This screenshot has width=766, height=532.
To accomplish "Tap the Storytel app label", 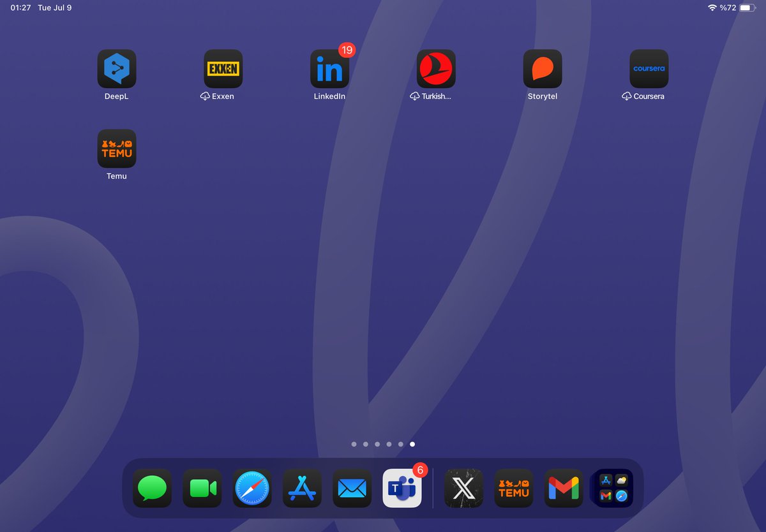I will point(543,96).
